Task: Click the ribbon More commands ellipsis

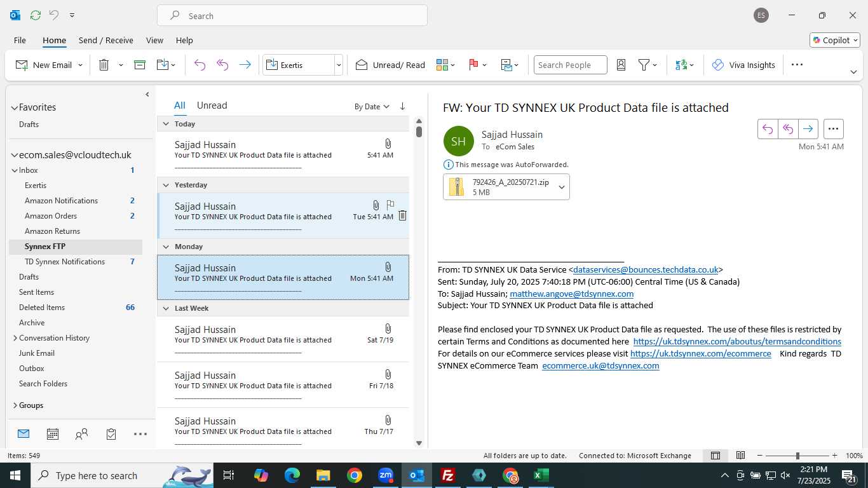Action: [x=797, y=65]
